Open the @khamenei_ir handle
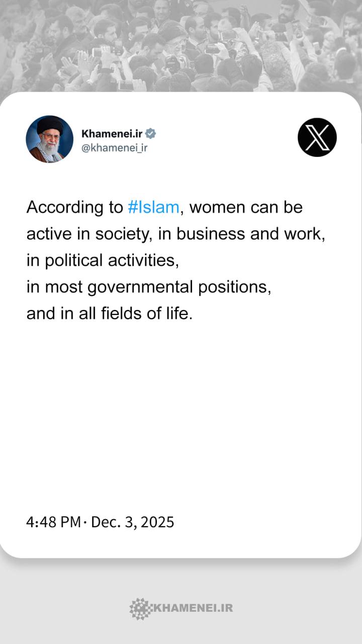Viewport: 362px width, 644px height. pos(114,148)
